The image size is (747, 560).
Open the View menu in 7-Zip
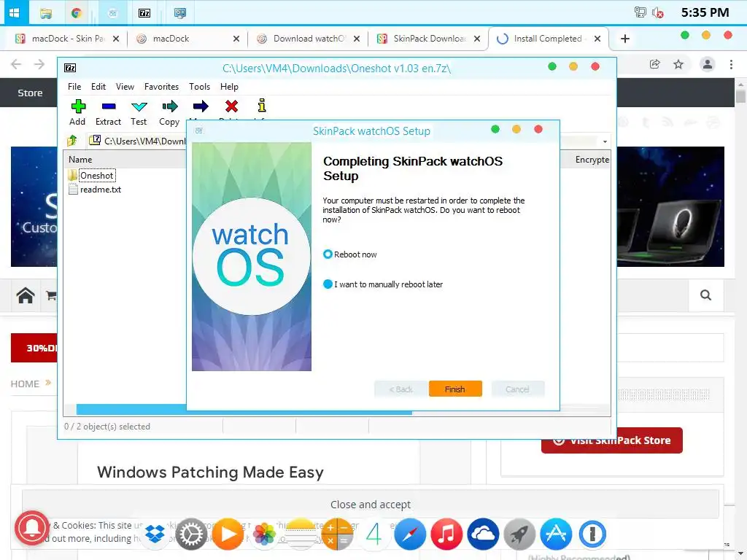click(x=125, y=87)
